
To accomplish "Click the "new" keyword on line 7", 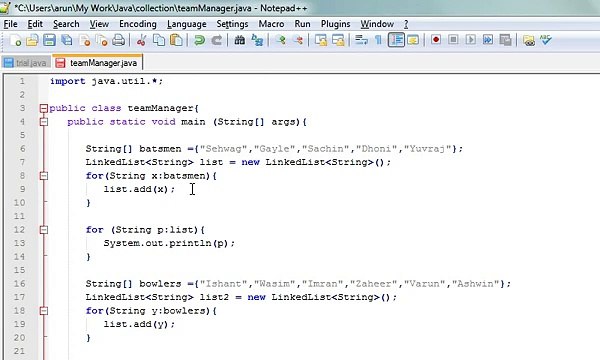I will point(250,162).
